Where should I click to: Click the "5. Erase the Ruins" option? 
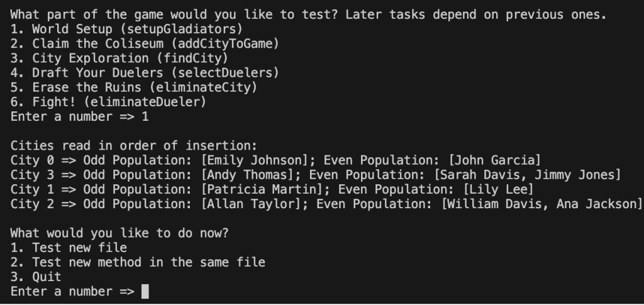tap(133, 87)
